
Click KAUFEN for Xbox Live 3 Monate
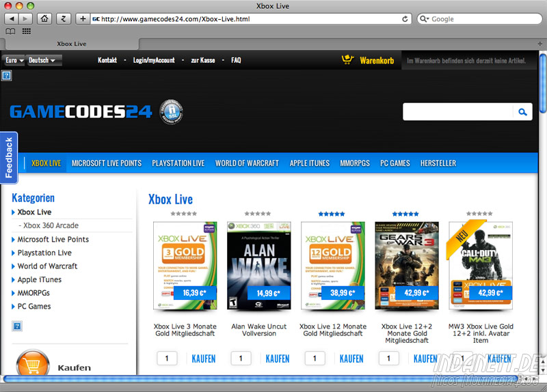(x=203, y=359)
